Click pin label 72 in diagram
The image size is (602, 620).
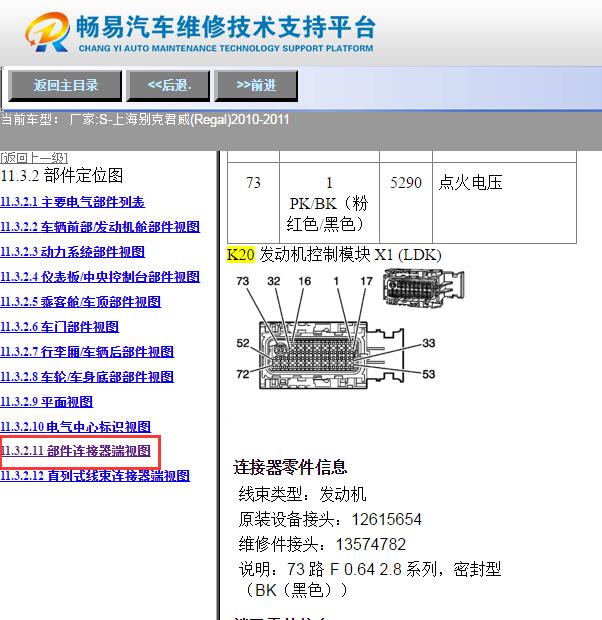click(x=243, y=374)
